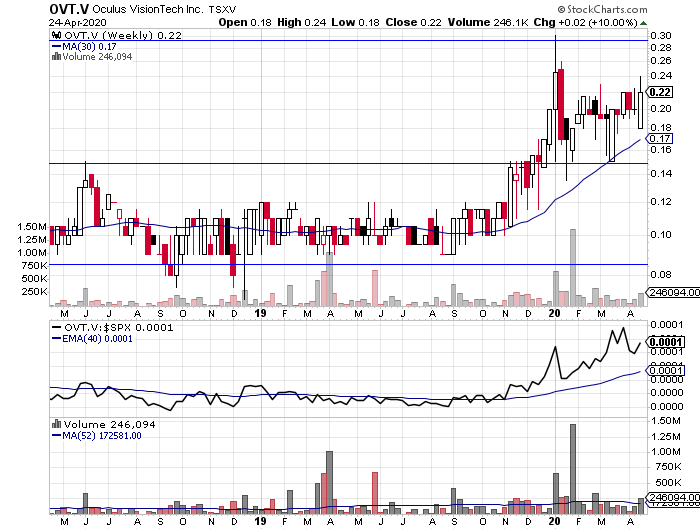The height and width of the screenshot is (530, 700).
Task: Click the 0.08 price axis label
Action: [x=661, y=274]
